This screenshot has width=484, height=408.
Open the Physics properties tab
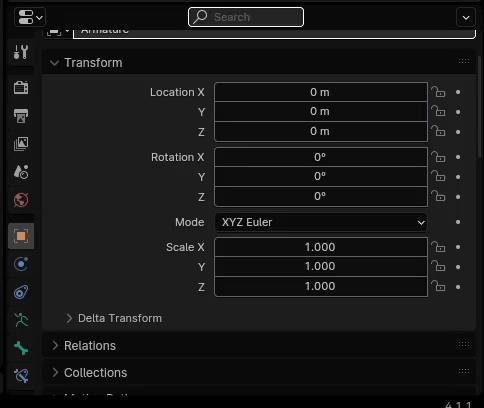point(21,264)
